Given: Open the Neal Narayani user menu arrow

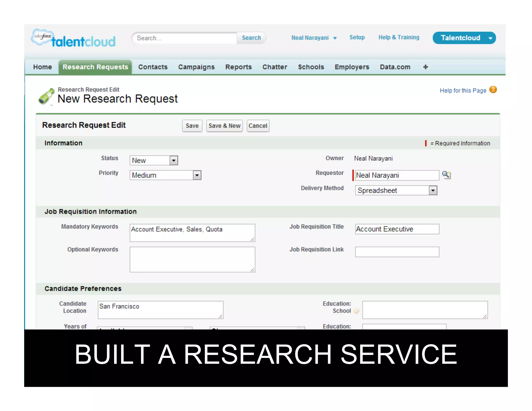Looking at the screenshot, I should pos(335,38).
